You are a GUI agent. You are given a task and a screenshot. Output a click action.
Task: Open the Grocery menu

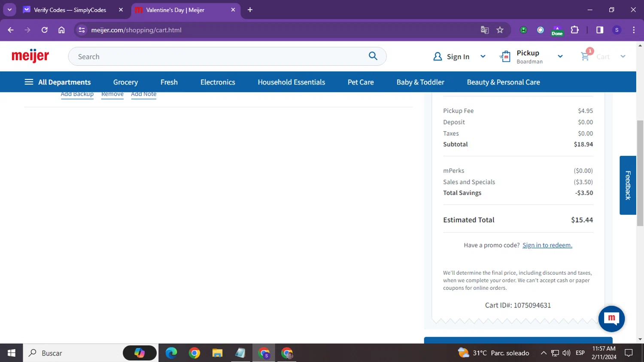[x=125, y=82]
